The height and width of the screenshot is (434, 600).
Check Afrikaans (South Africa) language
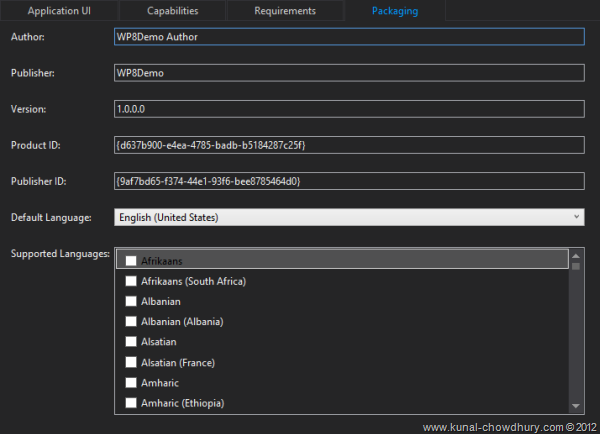(x=131, y=281)
